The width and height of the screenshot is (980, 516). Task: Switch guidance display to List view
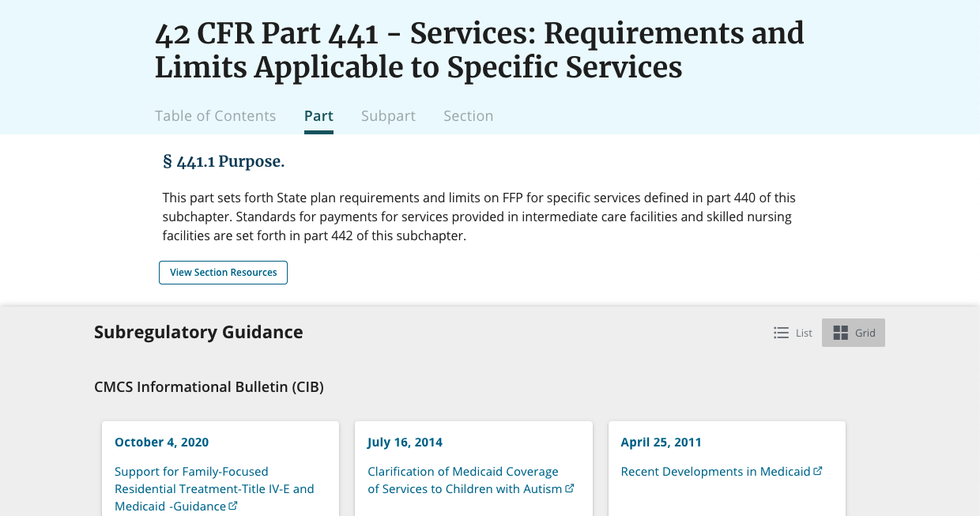[793, 333]
